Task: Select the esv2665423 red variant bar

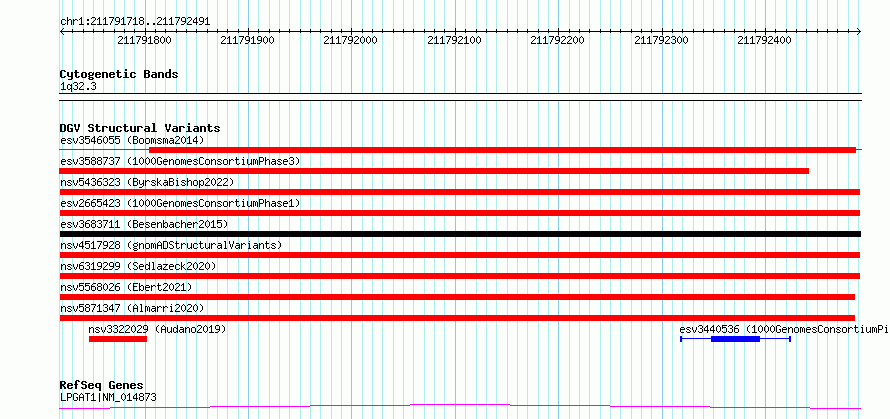Action: tap(460, 213)
